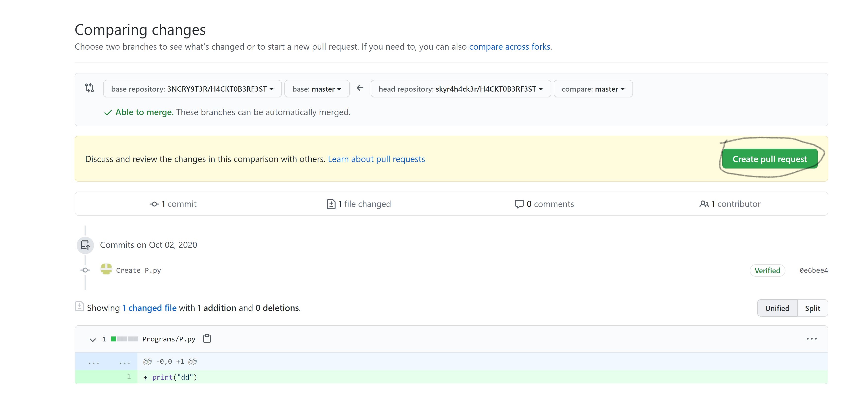Select the 1 file changed tab
Screen dimensions: 868x400
click(x=359, y=204)
